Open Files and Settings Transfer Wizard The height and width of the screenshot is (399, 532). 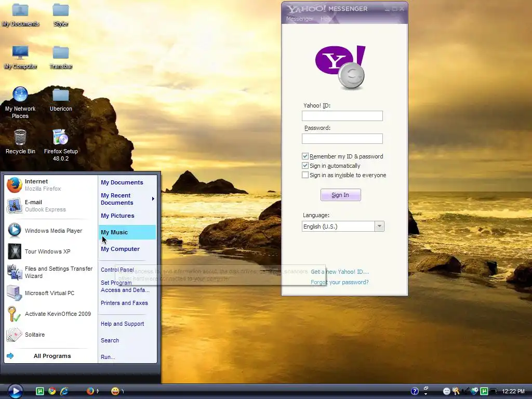pos(51,272)
